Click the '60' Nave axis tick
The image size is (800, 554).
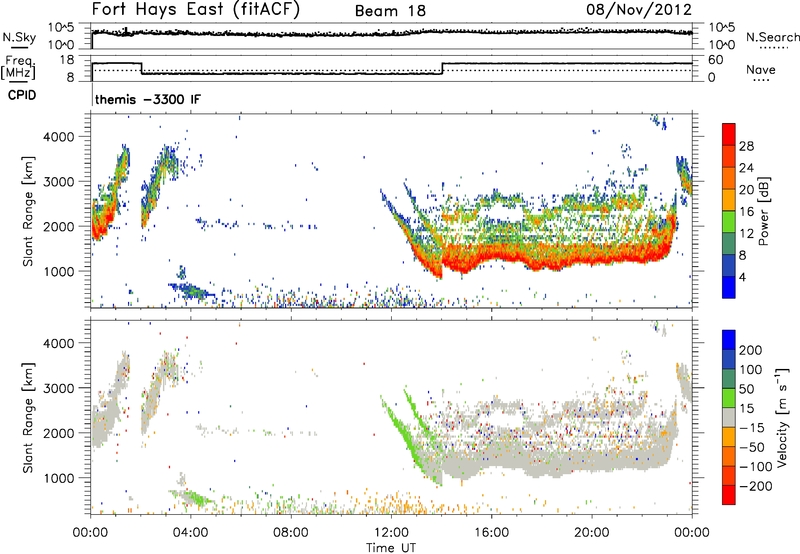(715, 60)
